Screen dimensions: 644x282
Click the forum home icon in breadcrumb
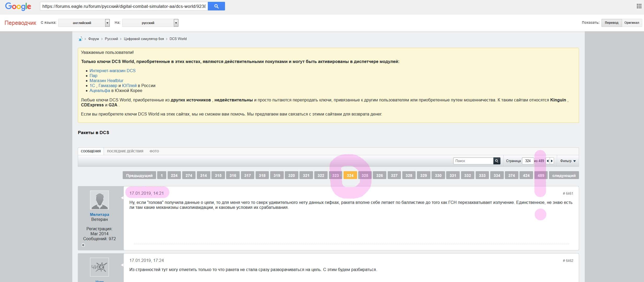(x=80, y=39)
